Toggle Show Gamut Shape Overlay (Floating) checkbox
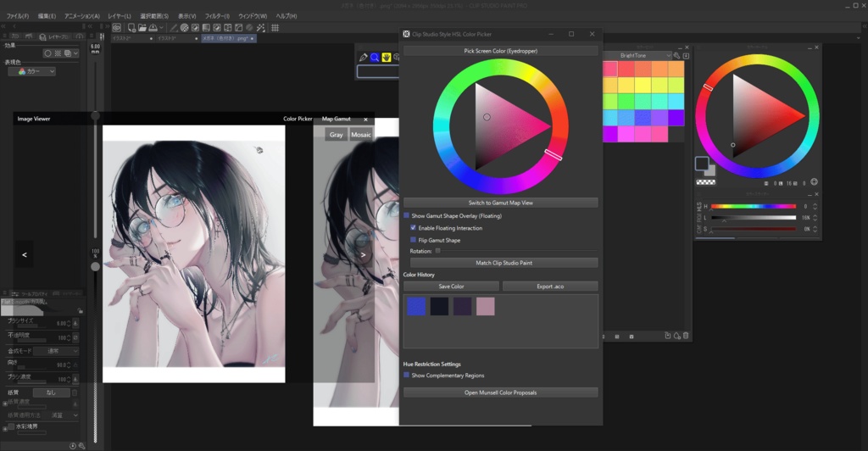Screen dimensions: 868x451 [x=406, y=216]
